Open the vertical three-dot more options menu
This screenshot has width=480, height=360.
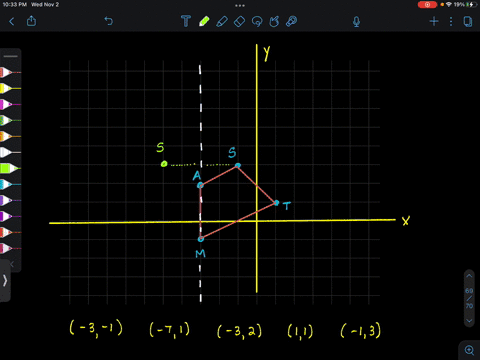click(x=451, y=22)
